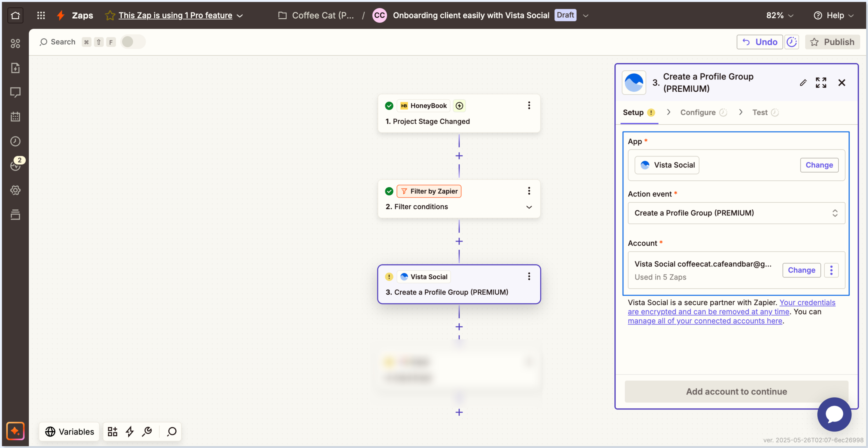Click the wrench tool in bottom toolbar
This screenshot has width=868, height=448.
point(147,431)
